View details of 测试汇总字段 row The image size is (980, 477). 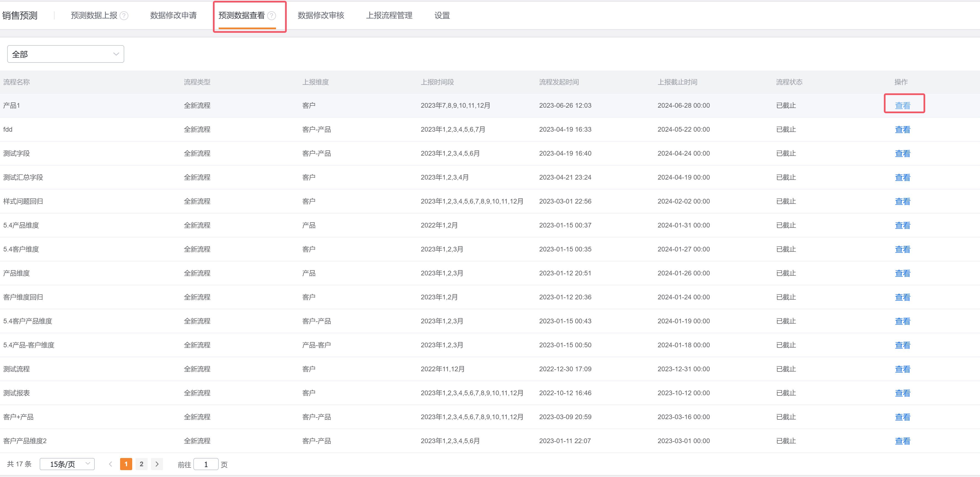(902, 177)
